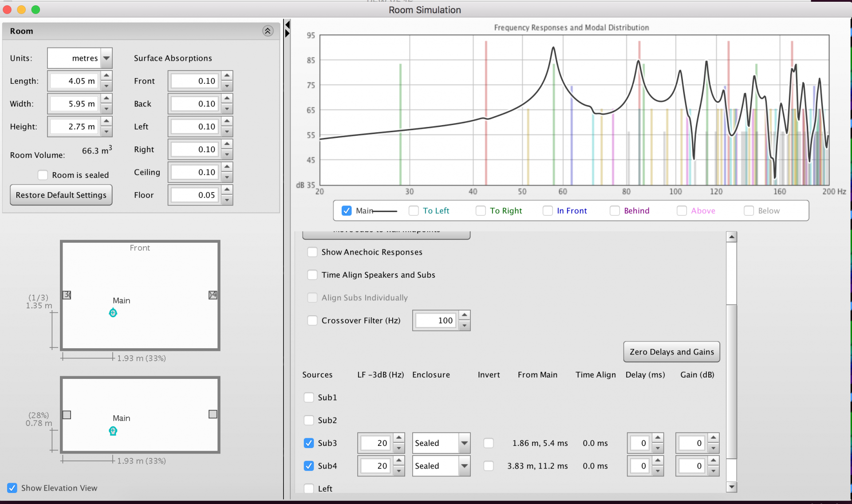Enable the Room is sealed checkbox
The height and width of the screenshot is (504, 852).
point(43,175)
